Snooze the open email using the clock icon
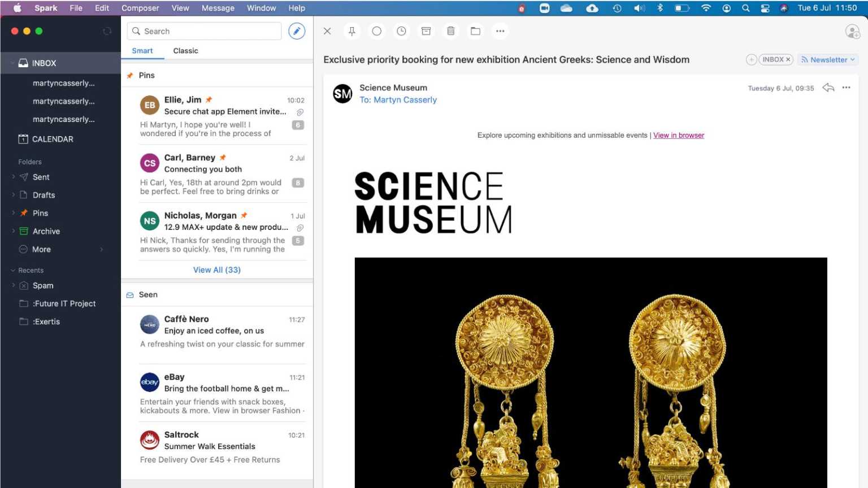This screenshot has height=488, width=868. 401,31
